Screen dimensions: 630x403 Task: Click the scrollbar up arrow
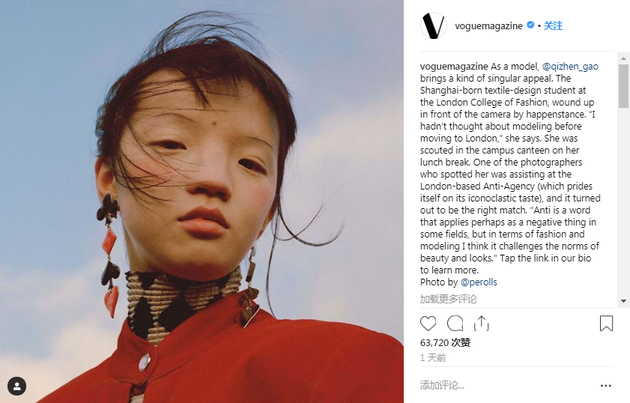[624, 58]
